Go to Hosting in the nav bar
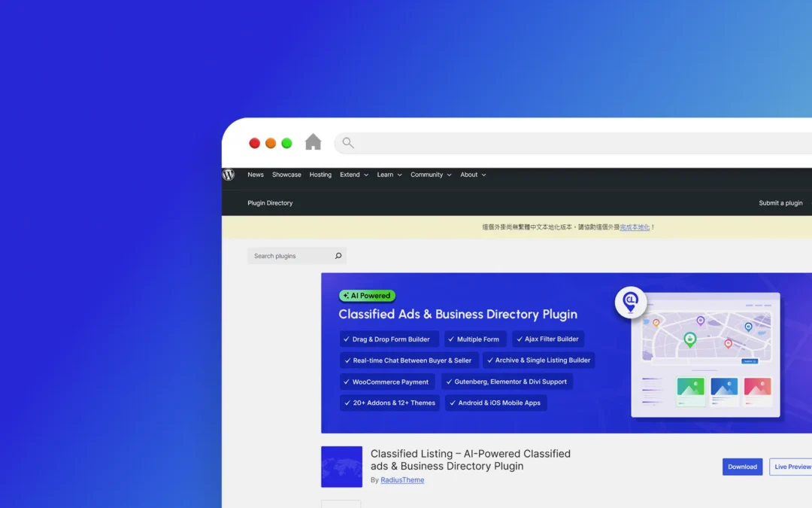The image size is (812, 508). (320, 175)
